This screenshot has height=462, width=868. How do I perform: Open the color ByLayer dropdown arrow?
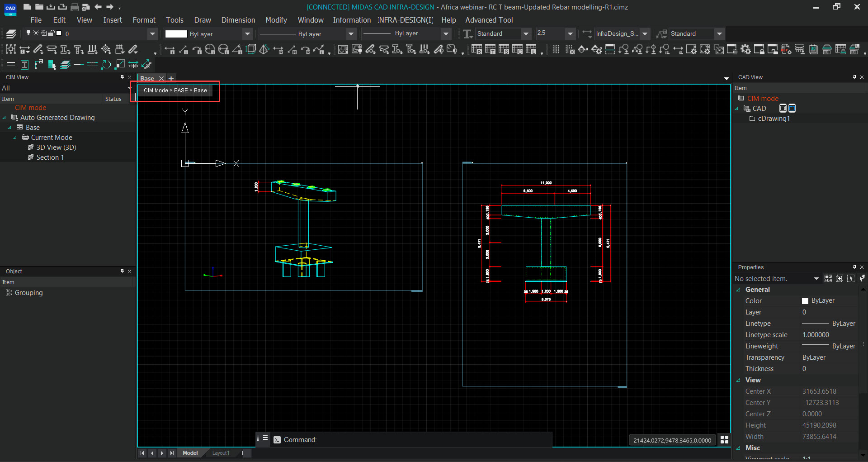pyautogui.click(x=247, y=33)
